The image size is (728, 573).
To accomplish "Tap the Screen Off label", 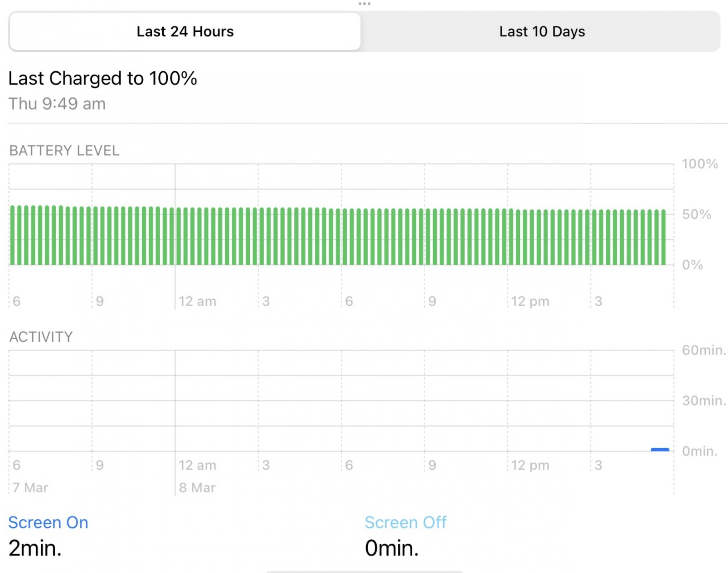I will [x=405, y=522].
